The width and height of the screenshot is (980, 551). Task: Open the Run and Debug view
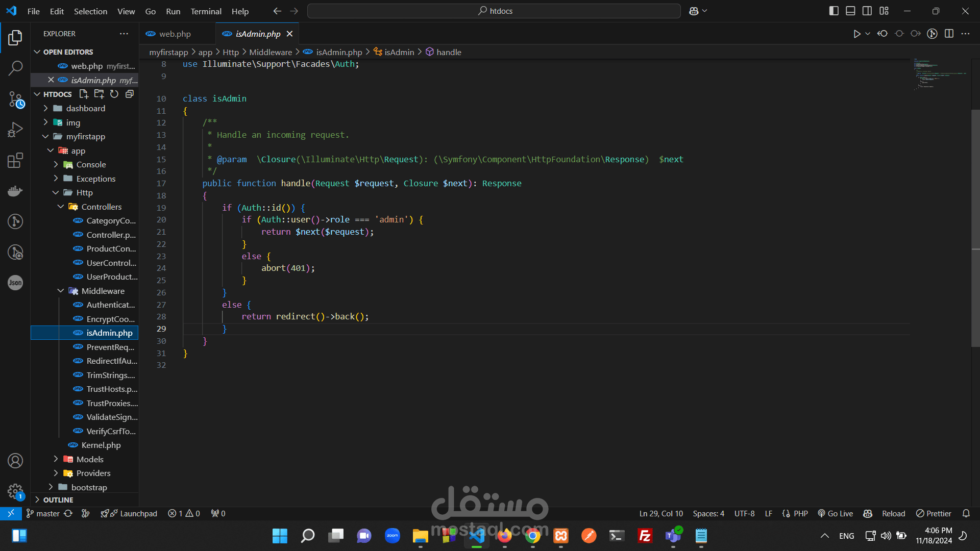[x=15, y=130]
